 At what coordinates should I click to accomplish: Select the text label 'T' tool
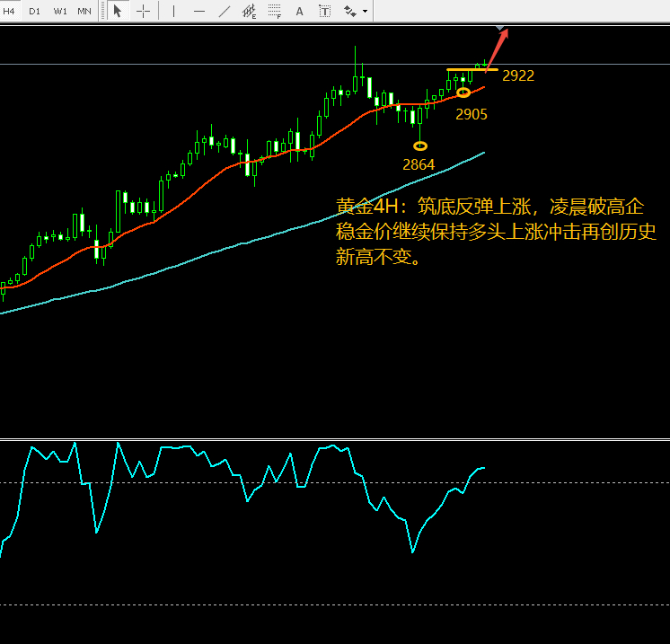(325, 11)
